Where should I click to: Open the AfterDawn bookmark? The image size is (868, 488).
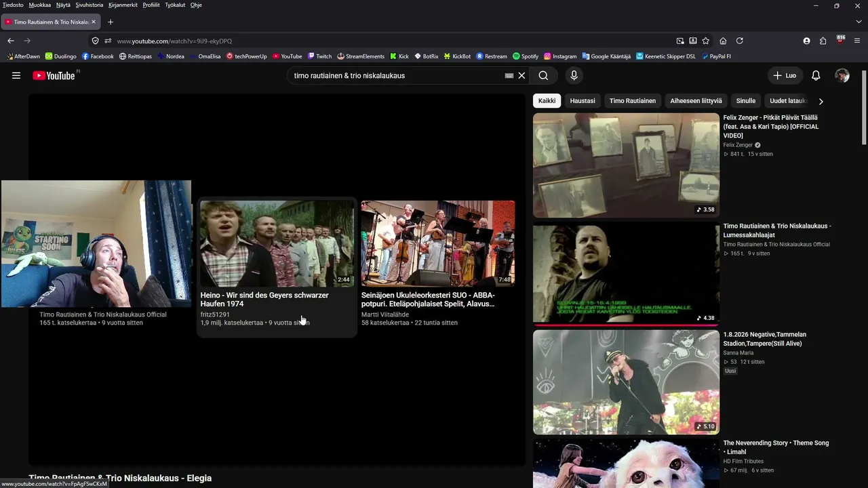pos(23,56)
